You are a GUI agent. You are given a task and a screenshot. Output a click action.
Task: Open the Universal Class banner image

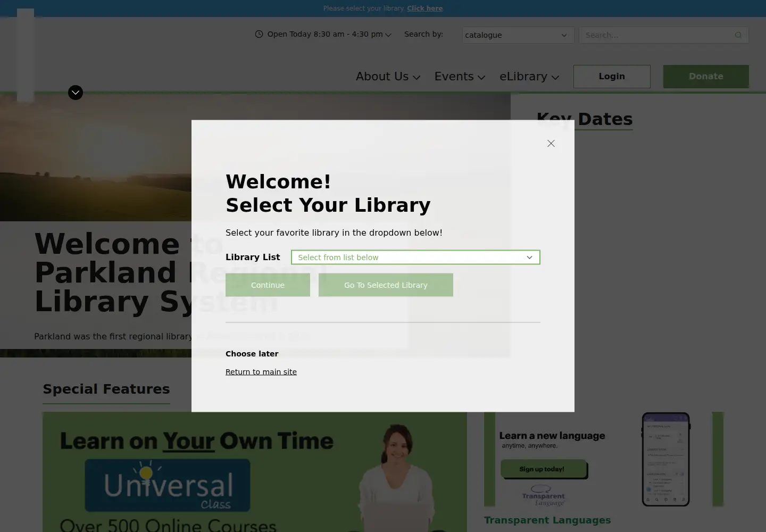(255, 472)
